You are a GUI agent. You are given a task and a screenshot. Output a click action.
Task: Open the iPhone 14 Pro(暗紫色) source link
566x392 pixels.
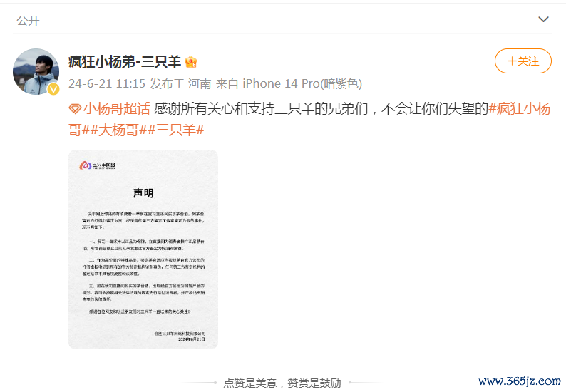[302, 83]
